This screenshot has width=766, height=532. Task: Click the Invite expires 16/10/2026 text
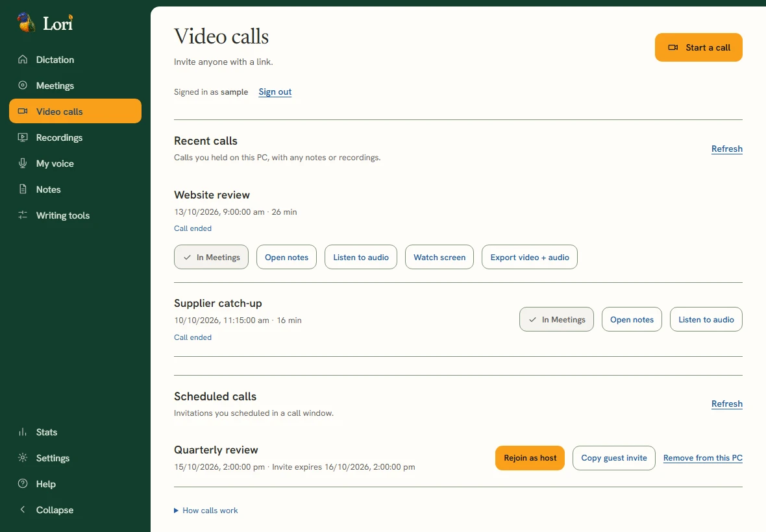coord(343,466)
